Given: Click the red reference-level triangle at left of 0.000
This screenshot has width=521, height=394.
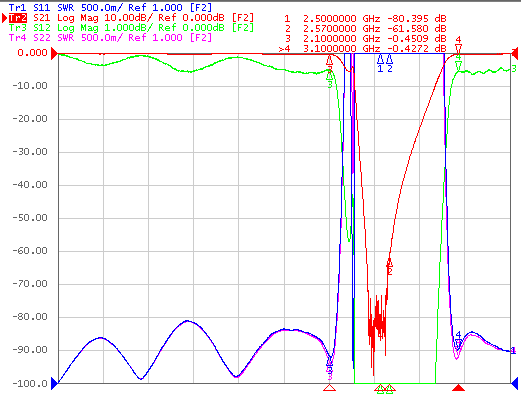Looking at the screenshot, I should pyautogui.click(x=54, y=53).
